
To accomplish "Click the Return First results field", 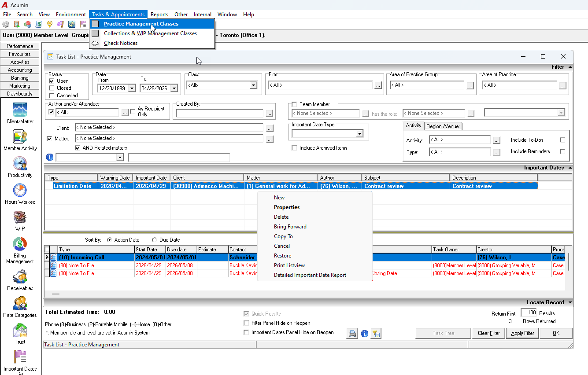I will point(529,313).
